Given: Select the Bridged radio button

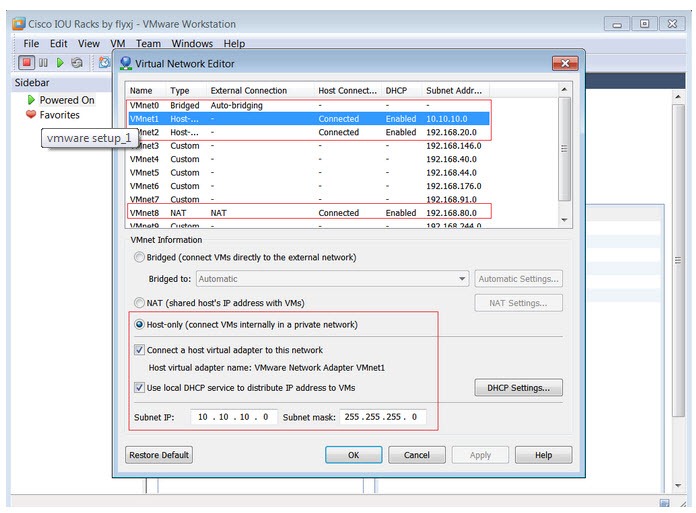Looking at the screenshot, I should pyautogui.click(x=140, y=258).
